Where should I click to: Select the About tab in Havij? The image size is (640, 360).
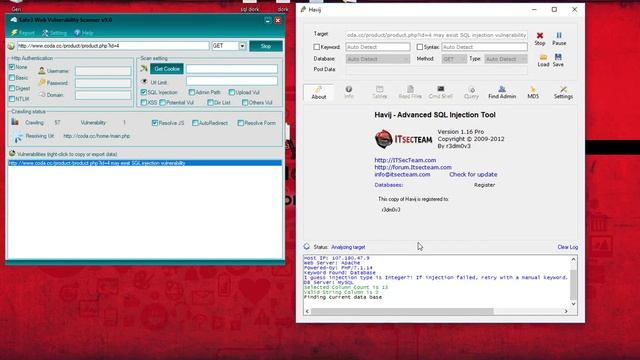coord(318,92)
